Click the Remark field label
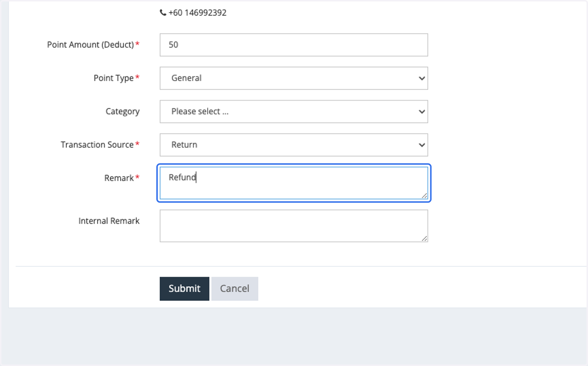Image resolution: width=588 pixels, height=366 pixels. [x=119, y=178]
